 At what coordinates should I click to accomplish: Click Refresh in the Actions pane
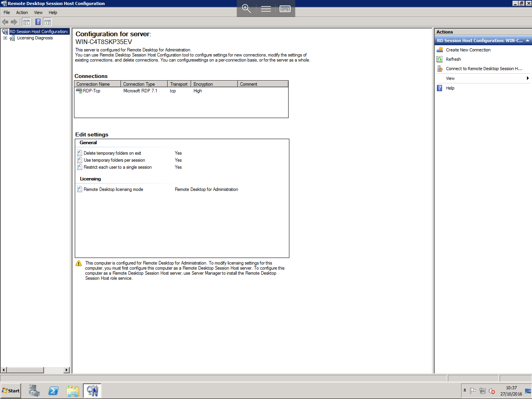point(453,59)
